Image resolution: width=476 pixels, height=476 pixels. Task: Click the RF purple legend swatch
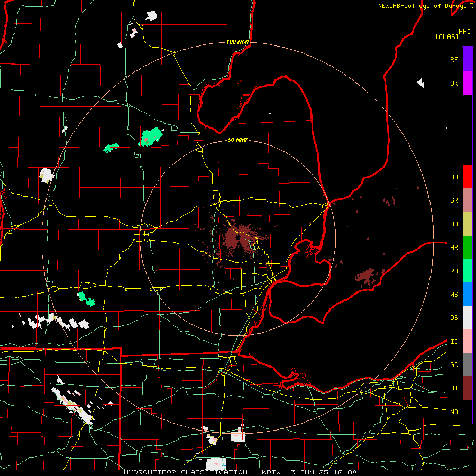point(467,59)
